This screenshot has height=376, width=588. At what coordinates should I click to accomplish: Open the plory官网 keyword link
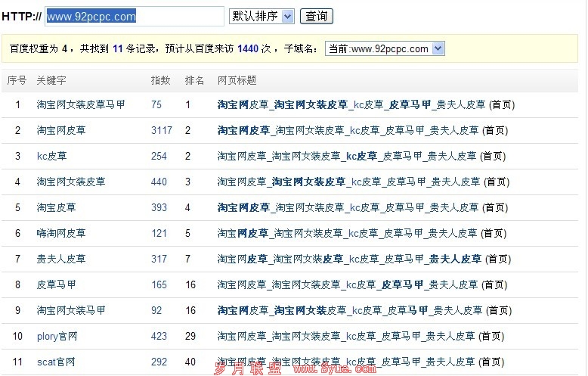pyautogui.click(x=57, y=336)
